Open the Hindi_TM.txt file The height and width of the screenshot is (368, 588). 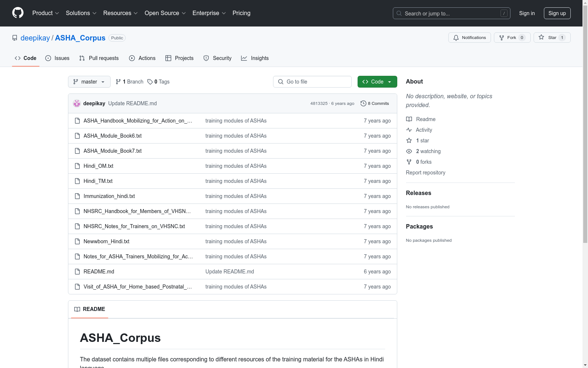98,181
